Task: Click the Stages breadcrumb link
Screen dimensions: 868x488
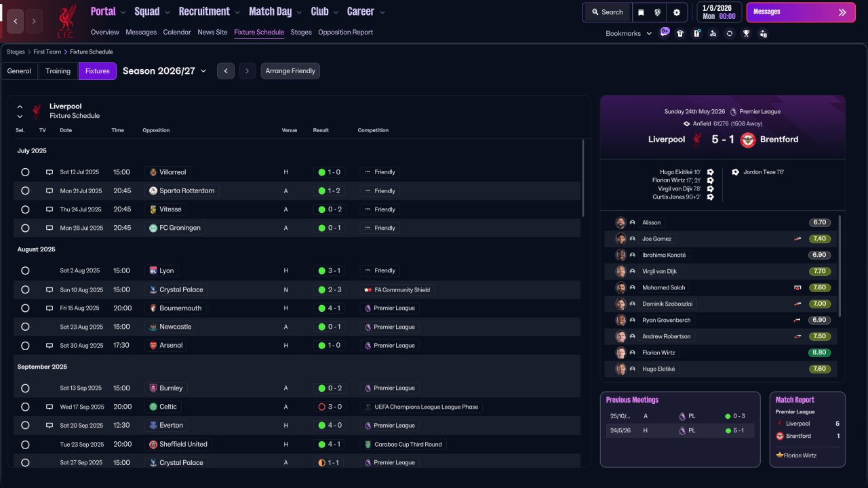Action: click(16, 52)
